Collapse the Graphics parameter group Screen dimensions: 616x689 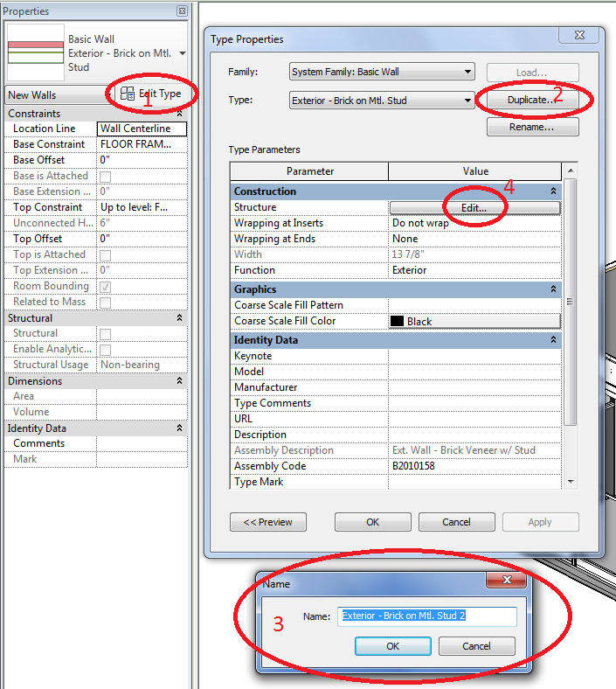[x=553, y=289]
